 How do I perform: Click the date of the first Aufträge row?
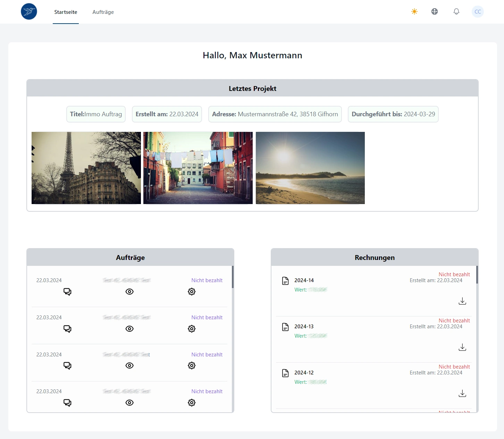click(49, 280)
